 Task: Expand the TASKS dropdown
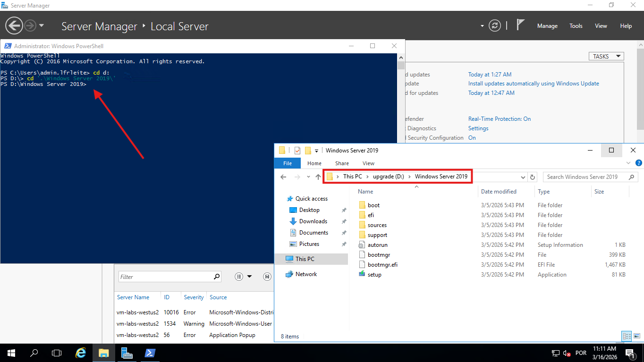606,56
